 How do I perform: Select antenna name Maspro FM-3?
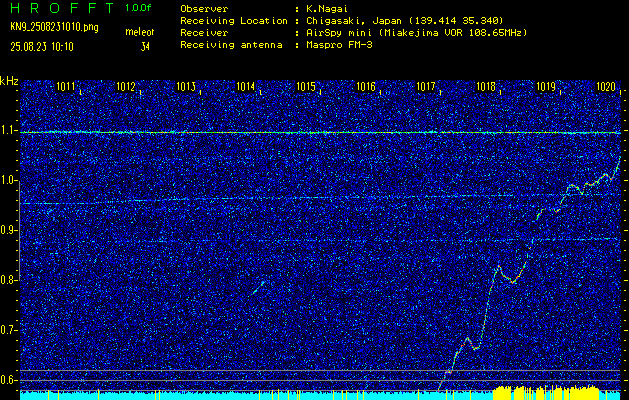point(339,45)
